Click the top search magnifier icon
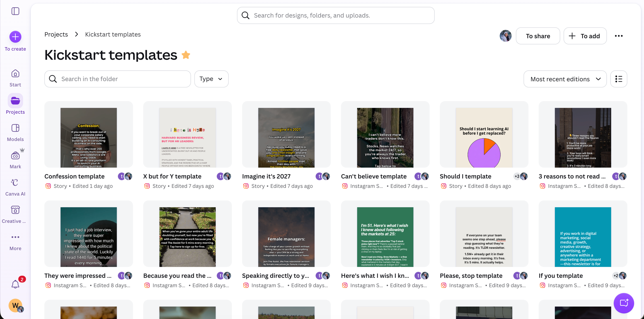The image size is (644, 319). pos(245,15)
